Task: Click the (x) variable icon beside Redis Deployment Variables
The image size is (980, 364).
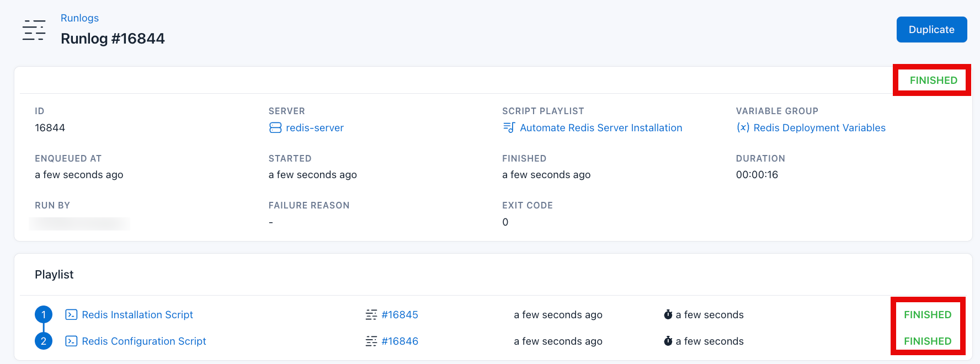Action: click(x=743, y=128)
